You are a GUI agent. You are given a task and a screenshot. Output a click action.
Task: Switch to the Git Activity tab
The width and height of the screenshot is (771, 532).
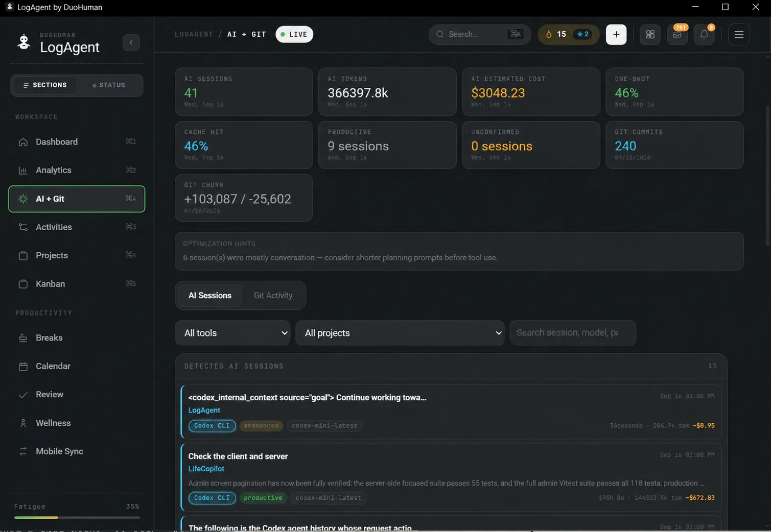tap(273, 296)
